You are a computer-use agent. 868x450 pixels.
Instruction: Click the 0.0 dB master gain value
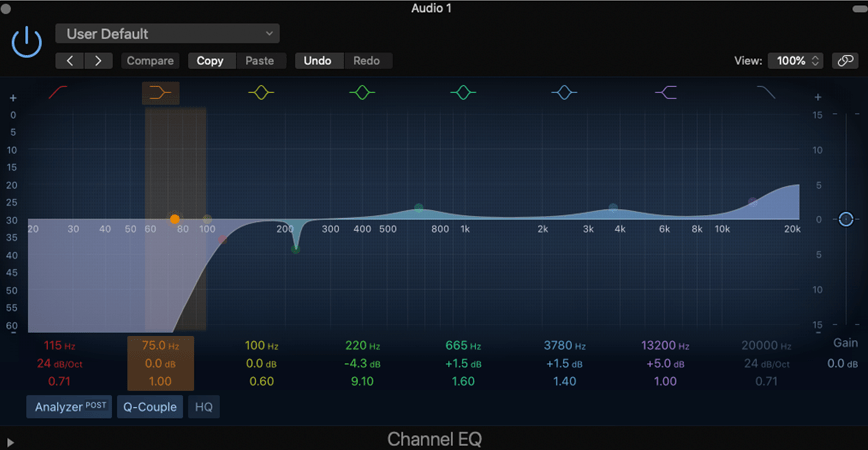[x=843, y=364]
